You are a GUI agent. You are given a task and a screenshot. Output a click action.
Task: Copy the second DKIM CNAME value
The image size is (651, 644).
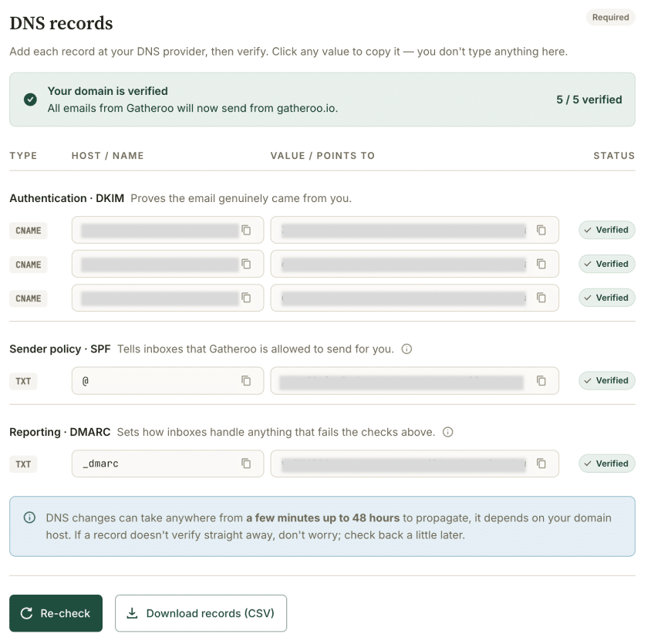pyautogui.click(x=541, y=264)
